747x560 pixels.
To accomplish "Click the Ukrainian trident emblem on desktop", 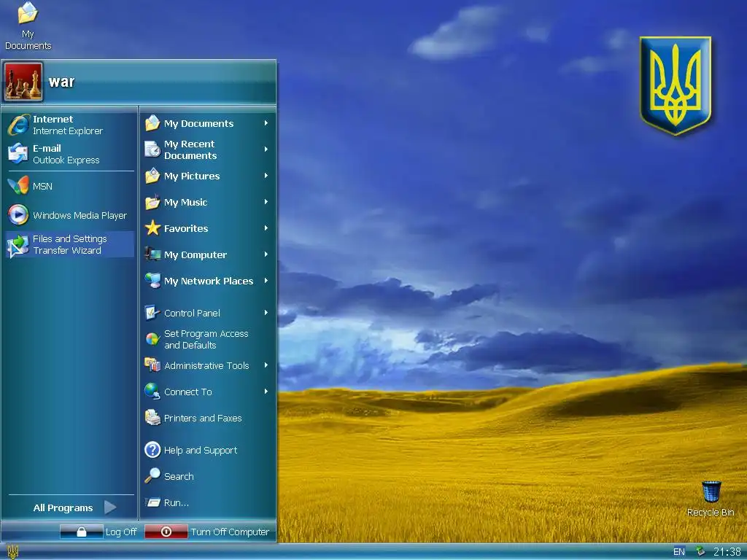I will (x=676, y=86).
